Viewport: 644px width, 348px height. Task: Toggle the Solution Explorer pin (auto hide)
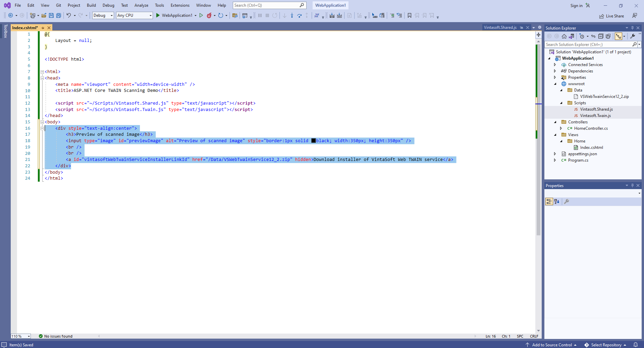[632, 28]
